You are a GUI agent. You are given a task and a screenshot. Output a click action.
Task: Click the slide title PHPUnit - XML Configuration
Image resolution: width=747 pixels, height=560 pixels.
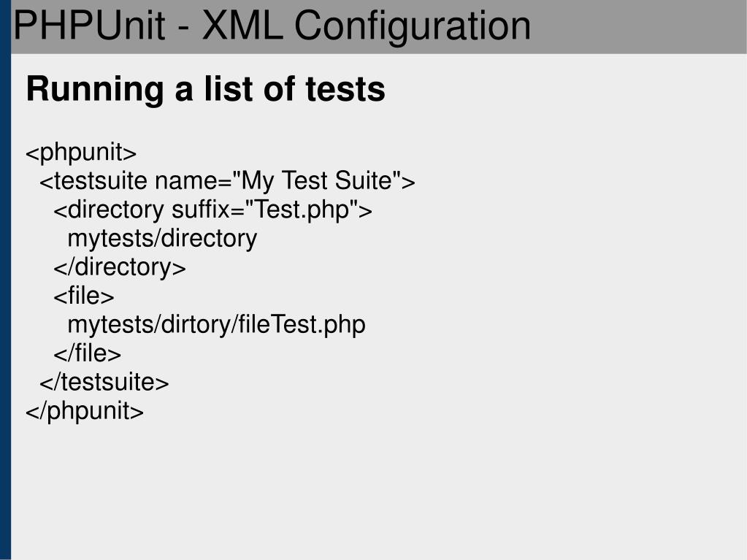(x=272, y=26)
